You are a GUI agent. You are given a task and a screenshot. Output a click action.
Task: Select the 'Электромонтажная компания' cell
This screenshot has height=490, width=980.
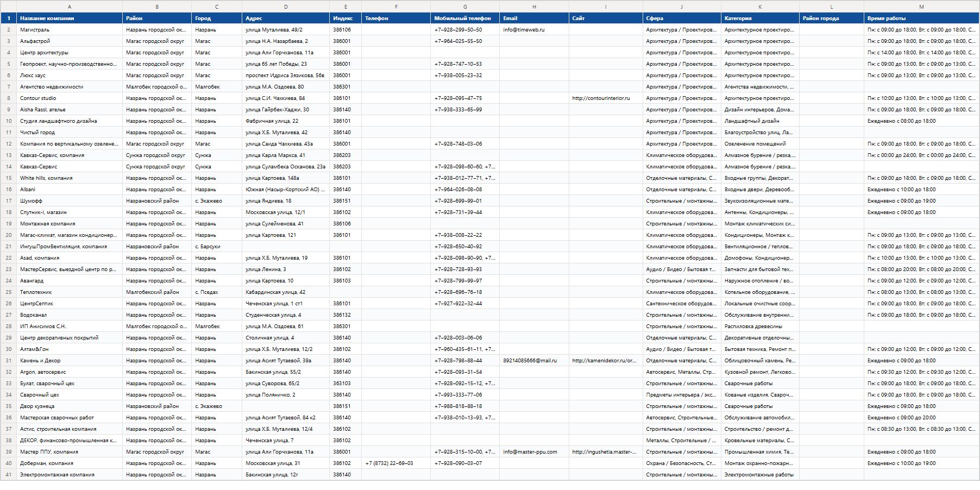tap(70, 474)
